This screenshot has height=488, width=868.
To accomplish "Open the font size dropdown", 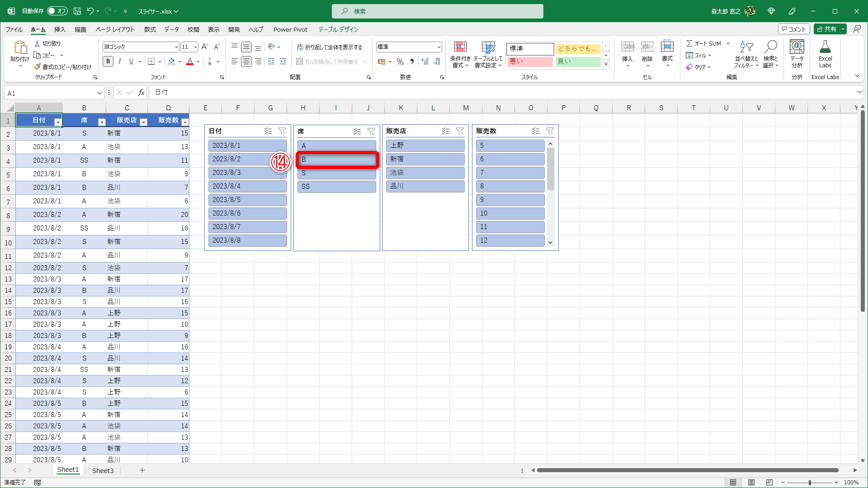I will [x=195, y=47].
